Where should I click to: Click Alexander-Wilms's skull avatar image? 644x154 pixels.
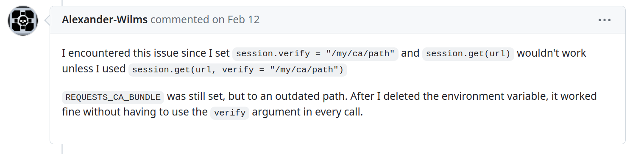click(x=23, y=21)
